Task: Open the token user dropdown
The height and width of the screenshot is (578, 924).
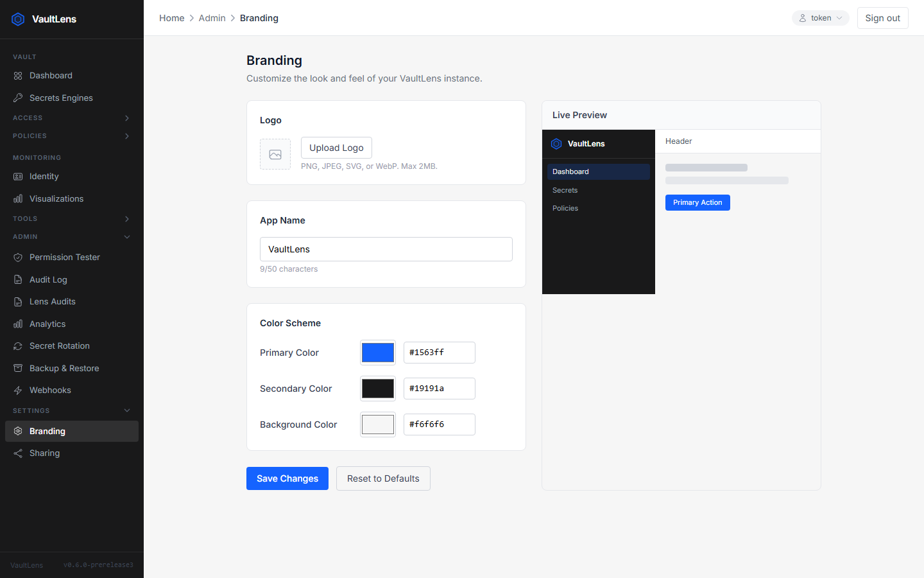Action: click(820, 18)
